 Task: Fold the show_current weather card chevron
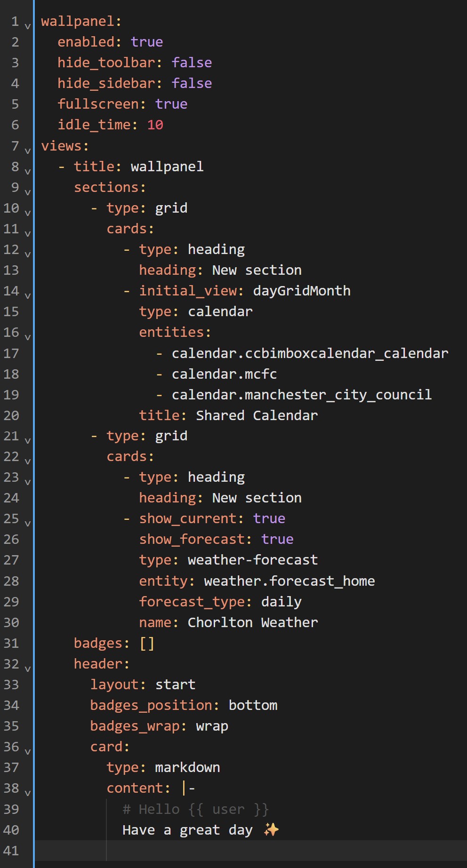28,524
